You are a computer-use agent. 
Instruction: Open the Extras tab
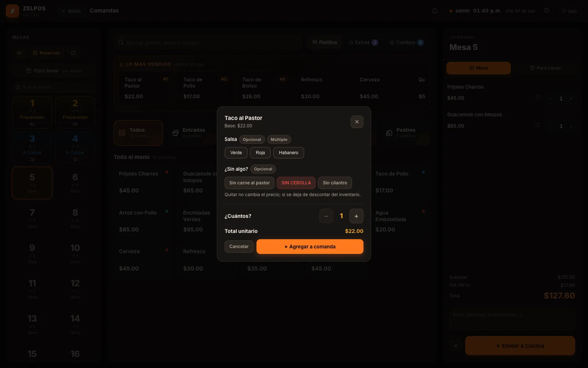click(363, 43)
